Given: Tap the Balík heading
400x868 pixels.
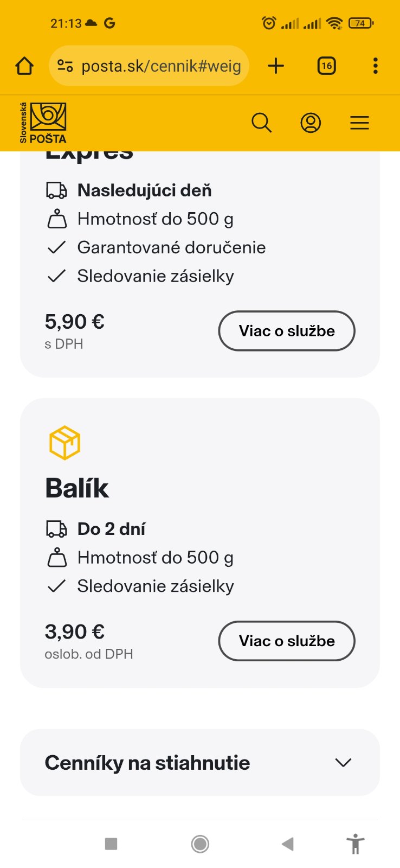Looking at the screenshot, I should (x=77, y=488).
